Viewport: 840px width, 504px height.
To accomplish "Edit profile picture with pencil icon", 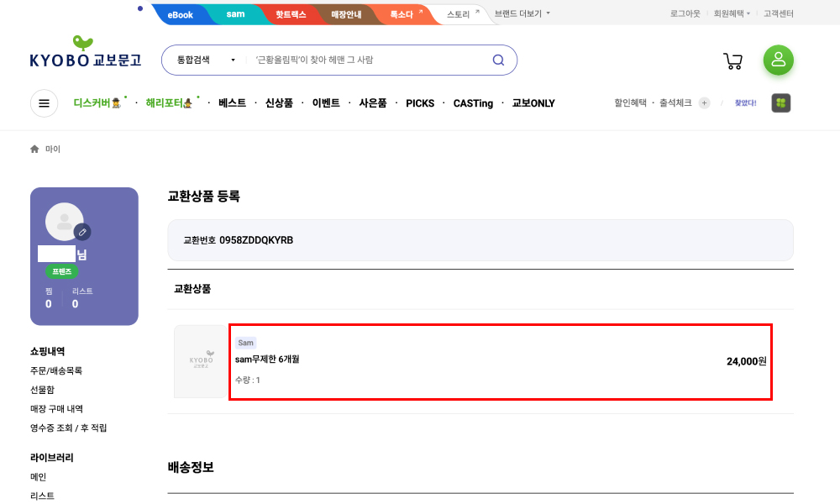I will pyautogui.click(x=82, y=232).
